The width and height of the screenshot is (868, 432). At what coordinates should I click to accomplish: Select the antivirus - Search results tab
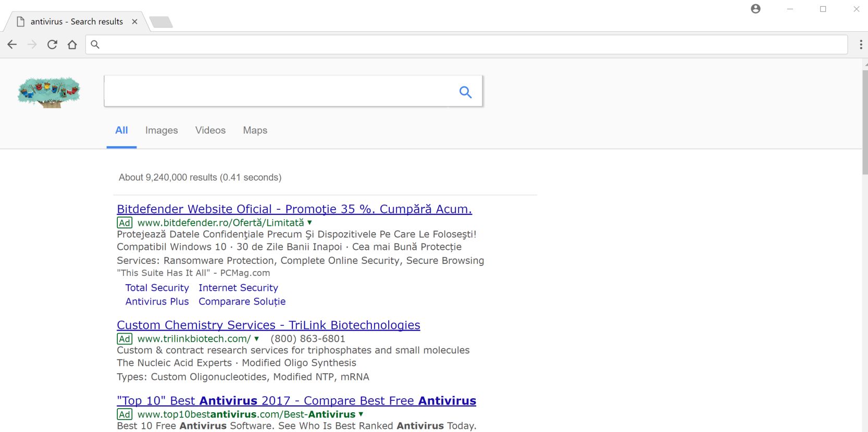pos(77,22)
